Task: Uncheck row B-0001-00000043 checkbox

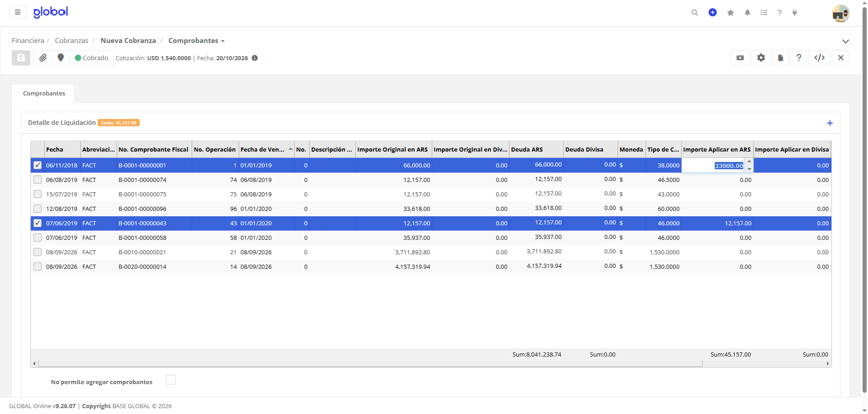Action: (x=38, y=223)
